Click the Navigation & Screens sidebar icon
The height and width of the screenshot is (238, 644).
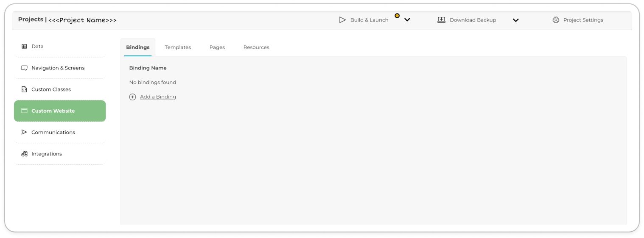point(24,68)
